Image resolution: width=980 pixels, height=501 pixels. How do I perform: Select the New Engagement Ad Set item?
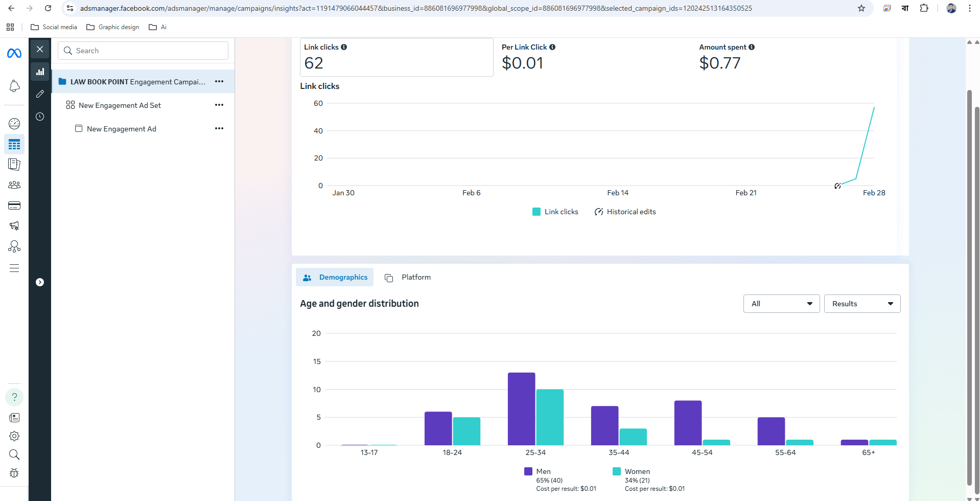[x=120, y=105]
